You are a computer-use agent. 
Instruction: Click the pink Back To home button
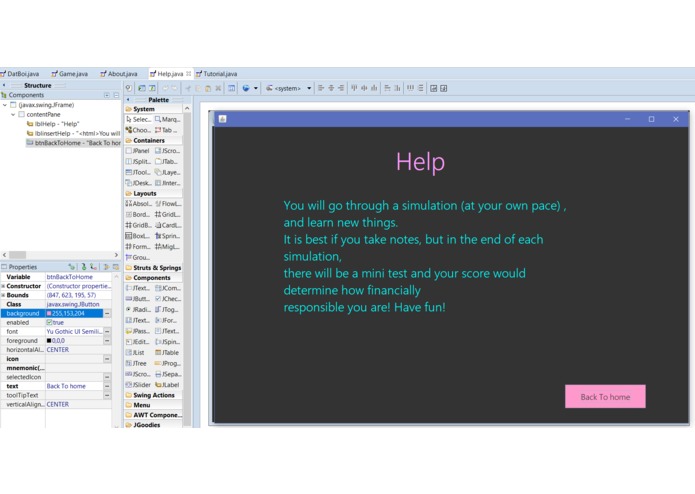605,397
